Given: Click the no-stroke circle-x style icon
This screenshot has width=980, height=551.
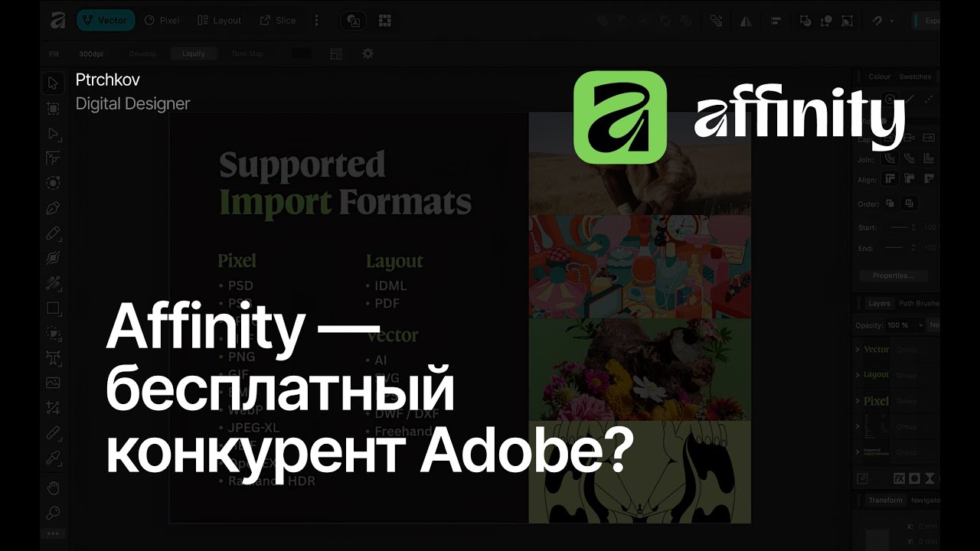Looking at the screenshot, I should [x=890, y=99].
